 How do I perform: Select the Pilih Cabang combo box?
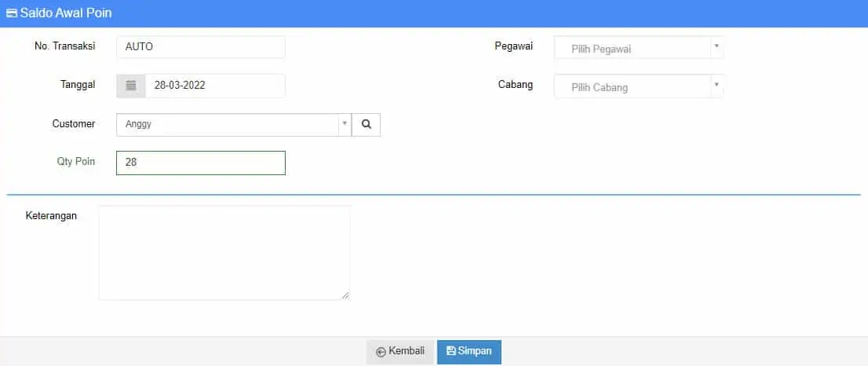tap(639, 86)
